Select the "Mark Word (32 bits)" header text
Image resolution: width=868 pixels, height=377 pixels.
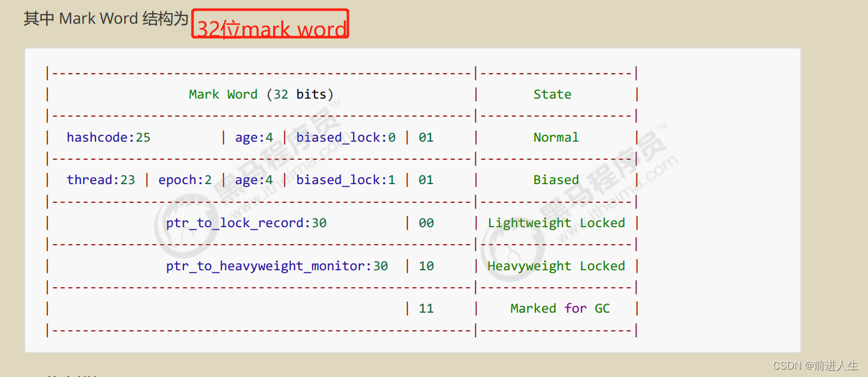[261, 95]
